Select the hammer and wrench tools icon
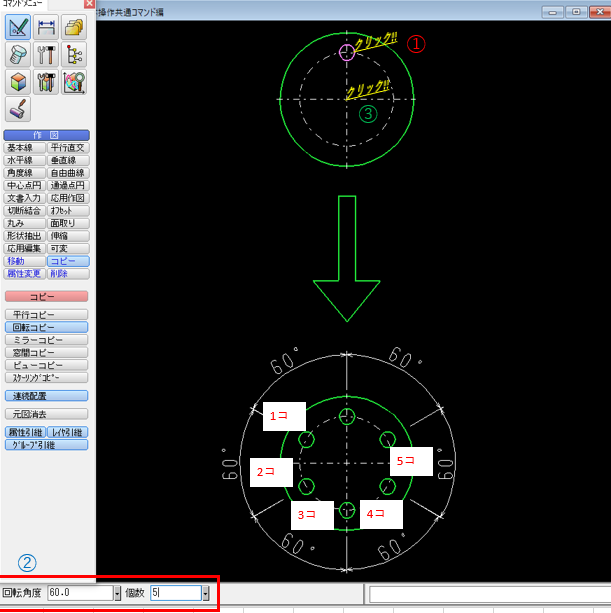Screen dimensions: 611x613 [46, 55]
